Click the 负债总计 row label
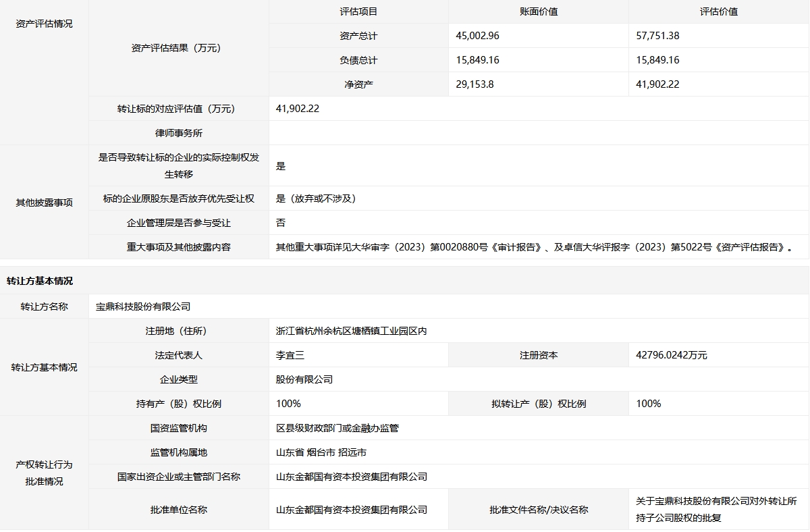The height and width of the screenshot is (532, 810). pos(358,60)
